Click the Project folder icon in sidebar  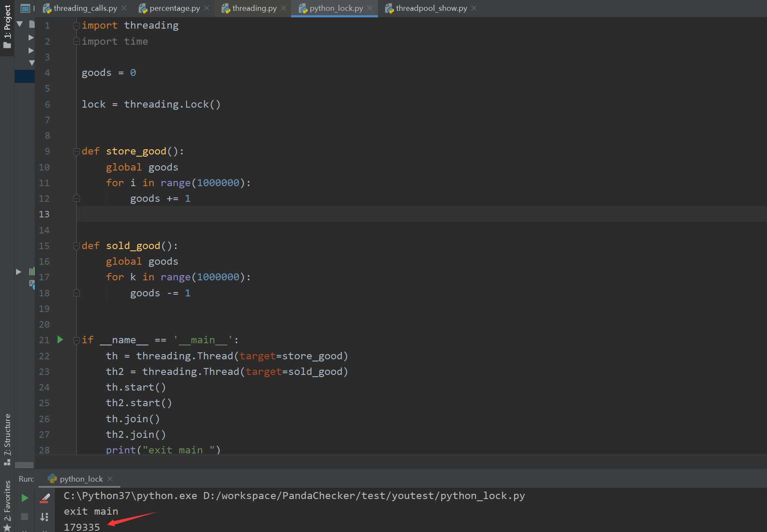point(7,45)
